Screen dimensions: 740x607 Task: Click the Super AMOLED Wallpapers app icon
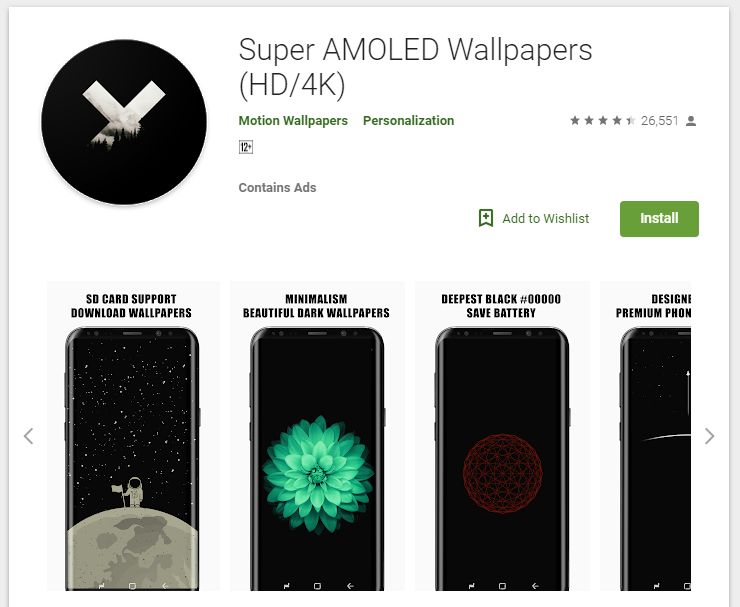pos(124,122)
